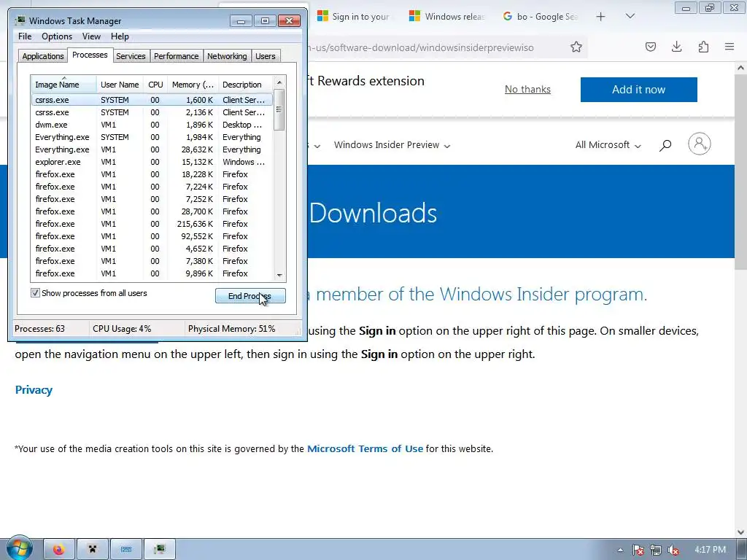Click the 4:17 PM taskbar clock
The height and width of the screenshot is (560, 747).
pos(710,550)
